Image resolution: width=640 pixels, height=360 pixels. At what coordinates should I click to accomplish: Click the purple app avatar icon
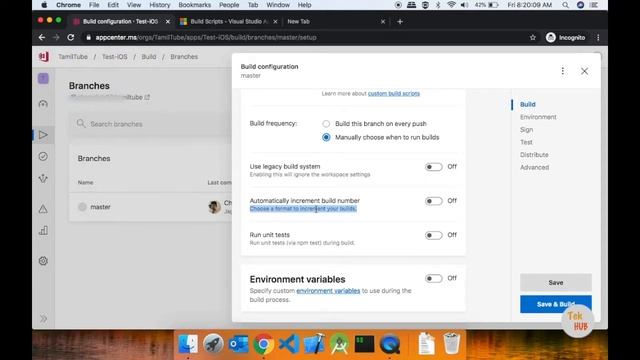pyautogui.click(x=43, y=78)
